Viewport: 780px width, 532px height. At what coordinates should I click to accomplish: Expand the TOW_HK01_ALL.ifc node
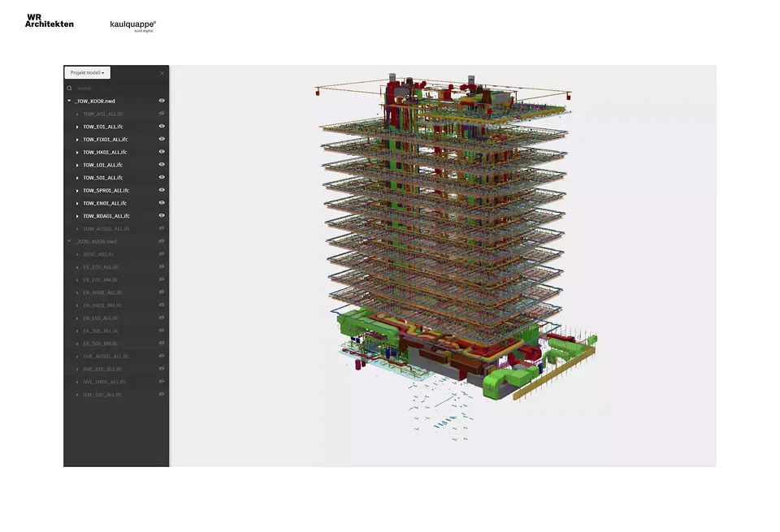click(x=77, y=152)
